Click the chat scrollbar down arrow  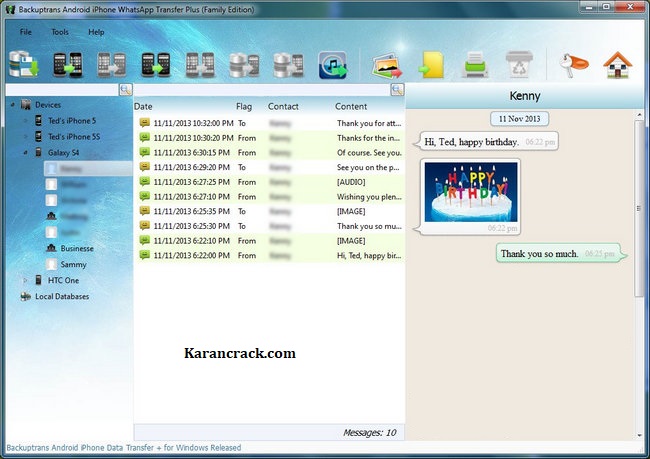point(639,435)
